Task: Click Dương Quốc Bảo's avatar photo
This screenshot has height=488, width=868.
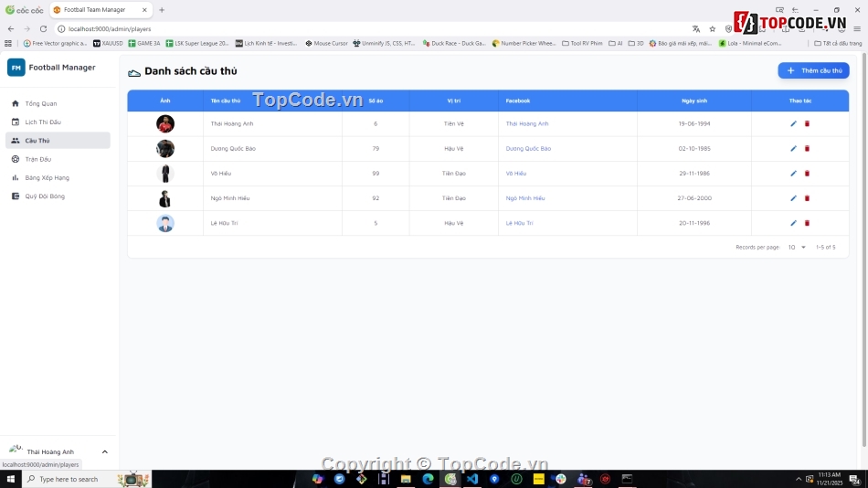Action: click(165, 148)
